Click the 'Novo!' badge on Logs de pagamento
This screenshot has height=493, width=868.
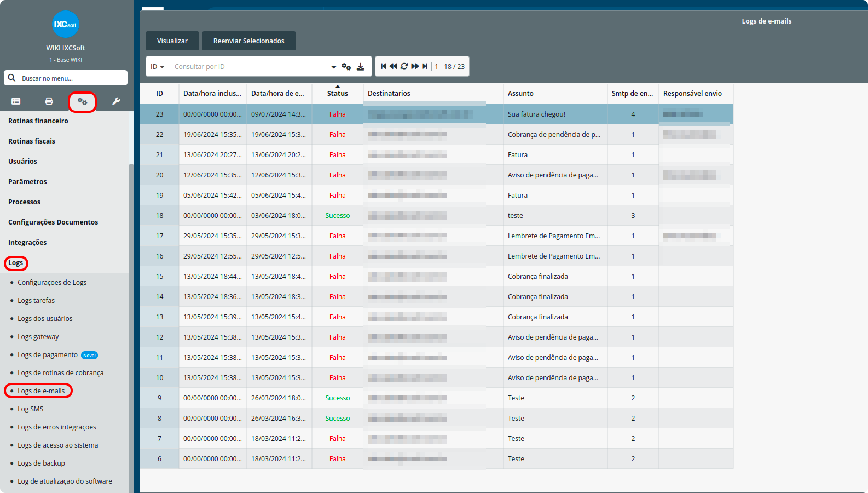(x=90, y=356)
